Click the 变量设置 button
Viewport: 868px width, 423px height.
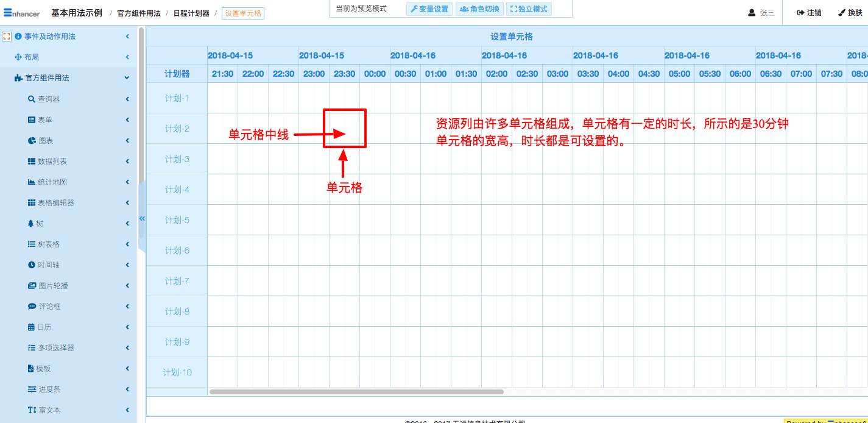(429, 9)
